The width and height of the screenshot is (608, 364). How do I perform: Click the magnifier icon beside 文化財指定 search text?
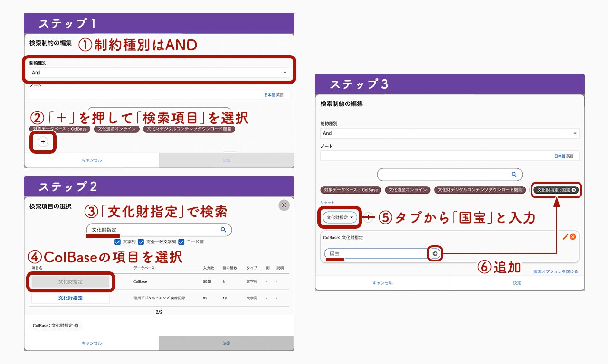pos(223,230)
